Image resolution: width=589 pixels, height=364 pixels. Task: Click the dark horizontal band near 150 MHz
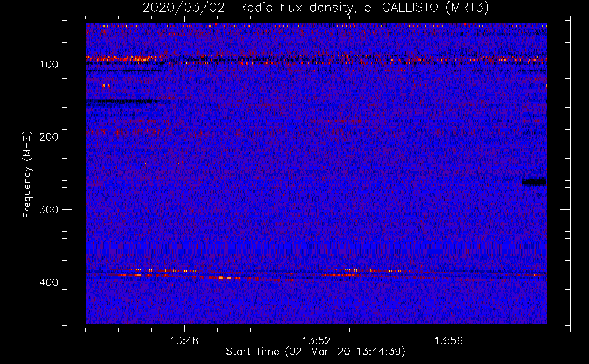click(124, 102)
